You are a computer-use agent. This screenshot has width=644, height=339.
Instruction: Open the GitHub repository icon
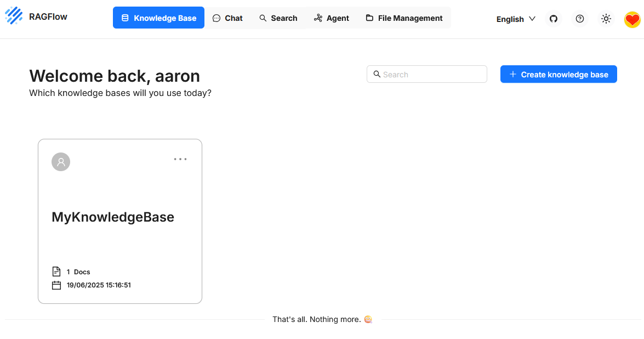[554, 19]
